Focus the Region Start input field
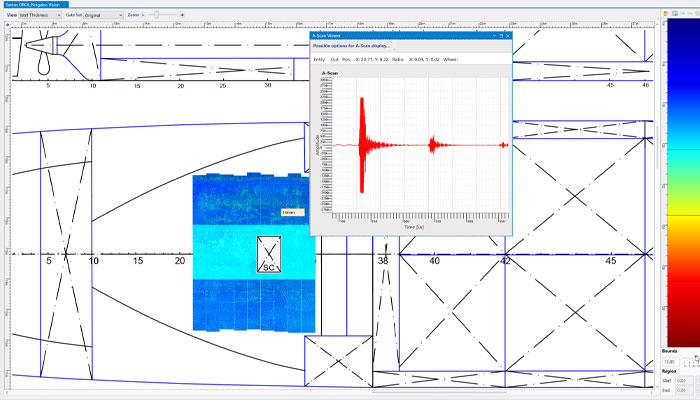 [x=682, y=381]
